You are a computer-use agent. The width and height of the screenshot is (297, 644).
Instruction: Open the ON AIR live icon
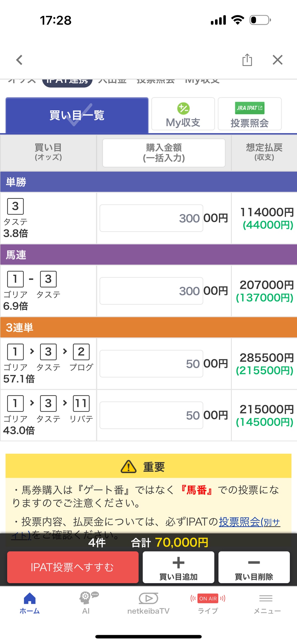208,599
